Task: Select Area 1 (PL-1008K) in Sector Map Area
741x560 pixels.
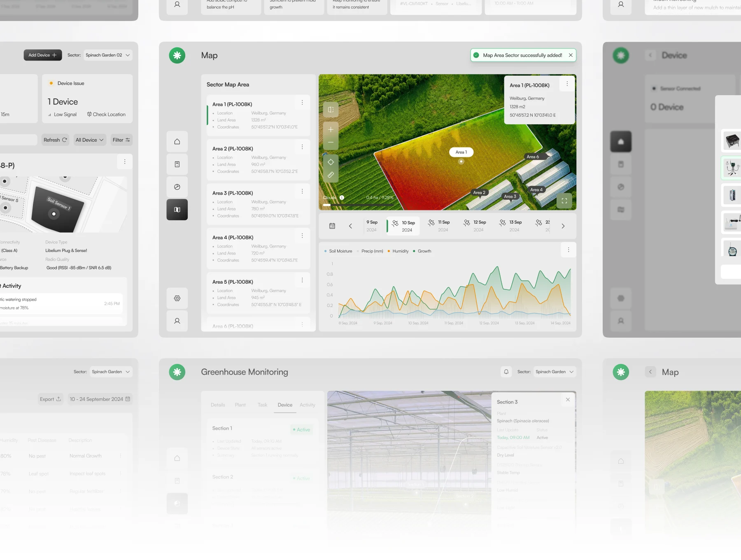Action: click(x=259, y=115)
